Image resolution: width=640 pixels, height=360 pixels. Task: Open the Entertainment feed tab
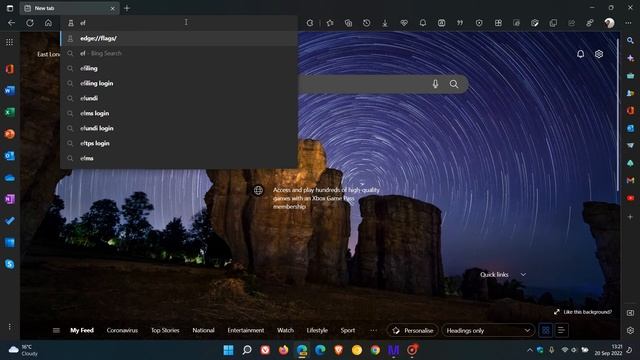[x=246, y=330]
